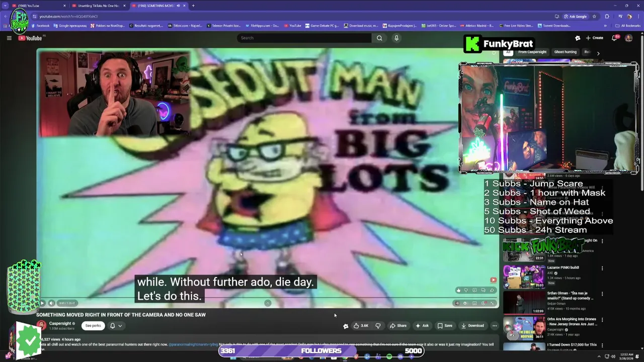Open the Caspersight channel avatar

coord(41,325)
